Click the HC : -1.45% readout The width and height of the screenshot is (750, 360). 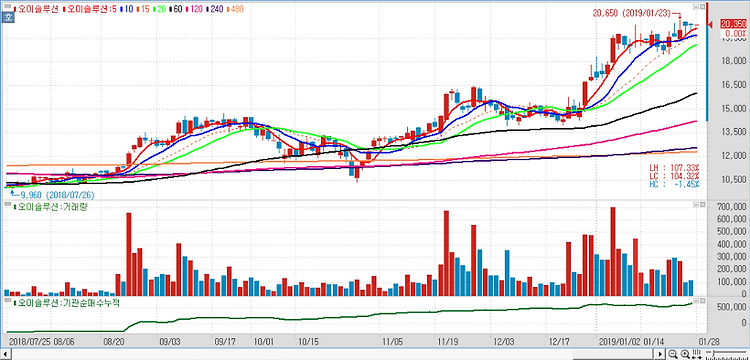tap(673, 184)
